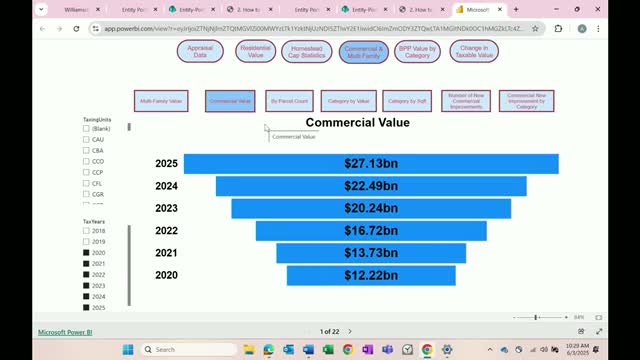Open BPP Value by Category
Image resolution: width=640 pixels, height=360 pixels.
(x=417, y=52)
